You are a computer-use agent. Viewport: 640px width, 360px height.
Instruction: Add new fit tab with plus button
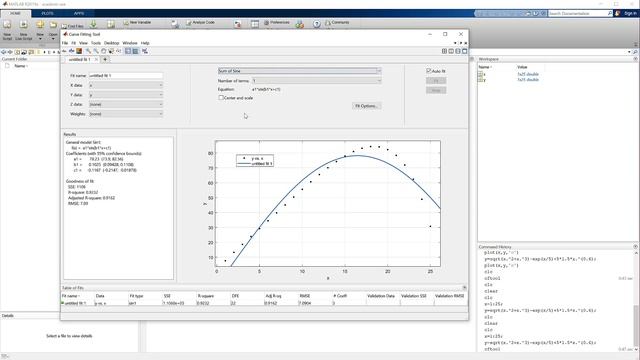point(105,60)
